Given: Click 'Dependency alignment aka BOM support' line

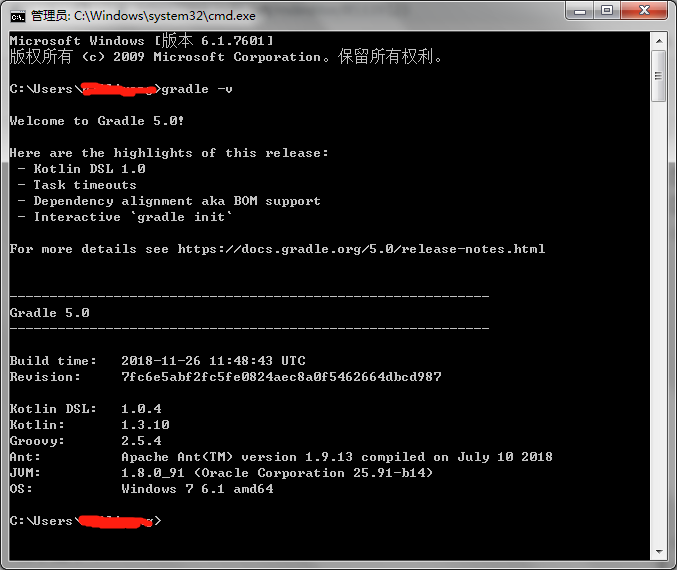Looking at the screenshot, I should tap(177, 201).
